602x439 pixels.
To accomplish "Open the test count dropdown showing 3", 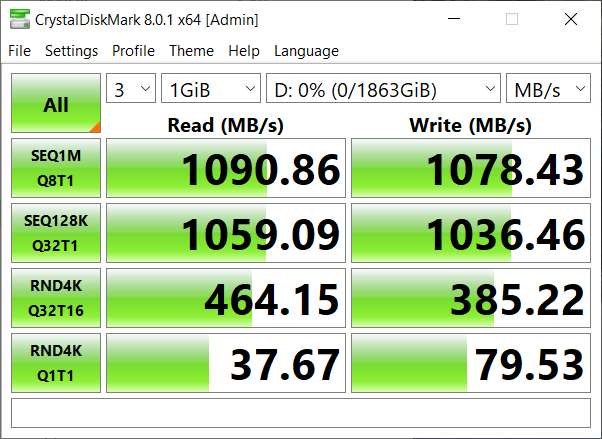I will pos(131,88).
